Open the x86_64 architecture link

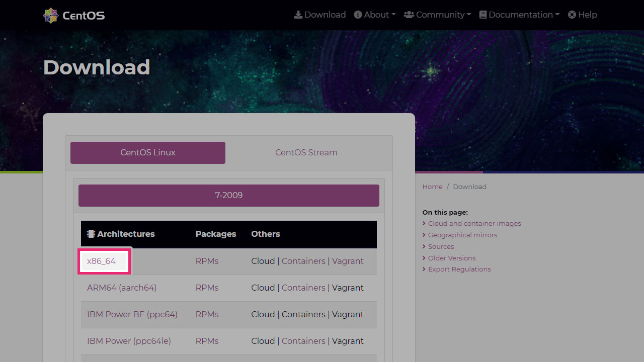pos(101,261)
